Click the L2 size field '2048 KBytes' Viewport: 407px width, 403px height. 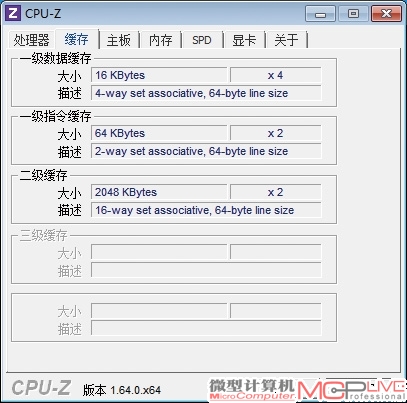pos(159,192)
